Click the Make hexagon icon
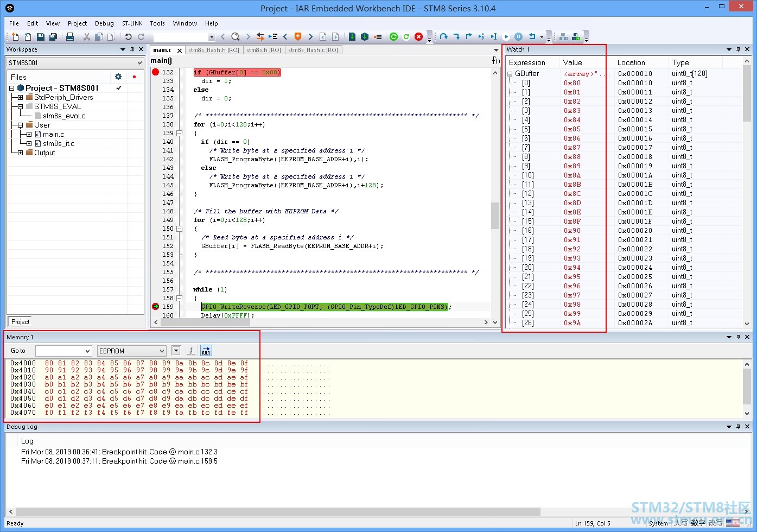Screen dimensions: 757x532 pos(365,36)
